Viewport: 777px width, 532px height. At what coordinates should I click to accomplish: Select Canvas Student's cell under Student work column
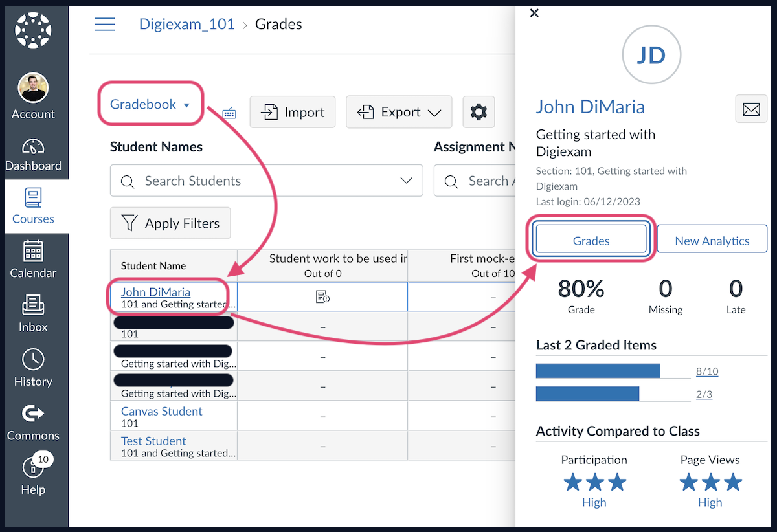(x=322, y=416)
